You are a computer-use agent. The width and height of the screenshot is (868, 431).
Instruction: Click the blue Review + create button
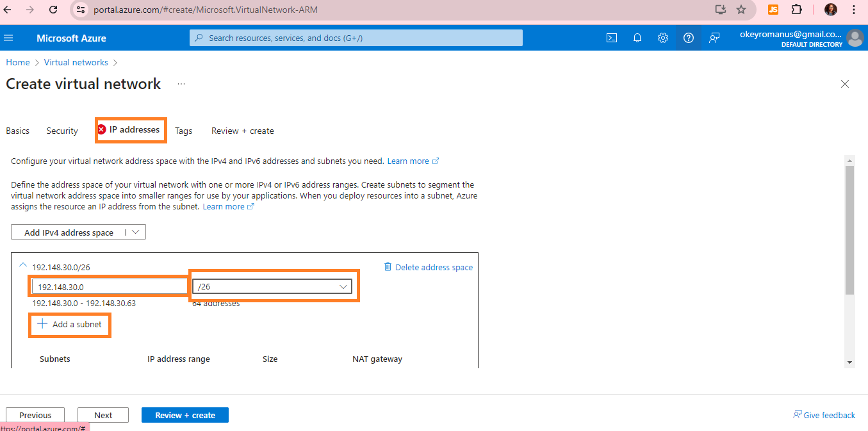click(x=185, y=415)
